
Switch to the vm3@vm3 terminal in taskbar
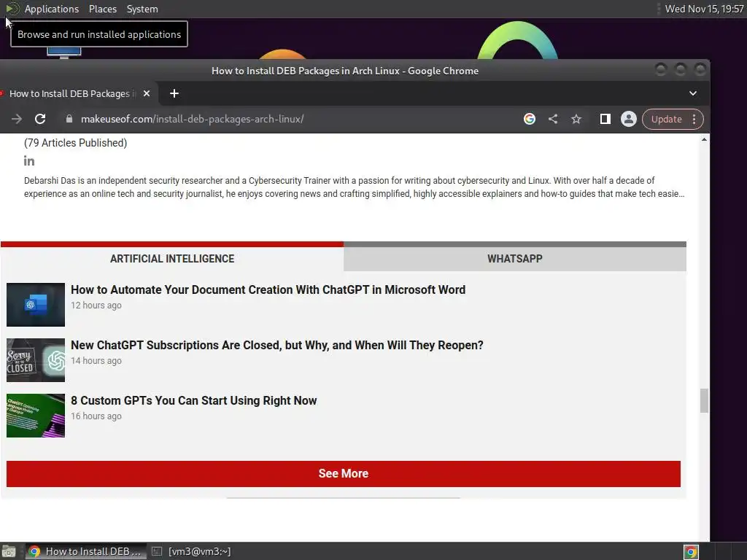click(192, 552)
